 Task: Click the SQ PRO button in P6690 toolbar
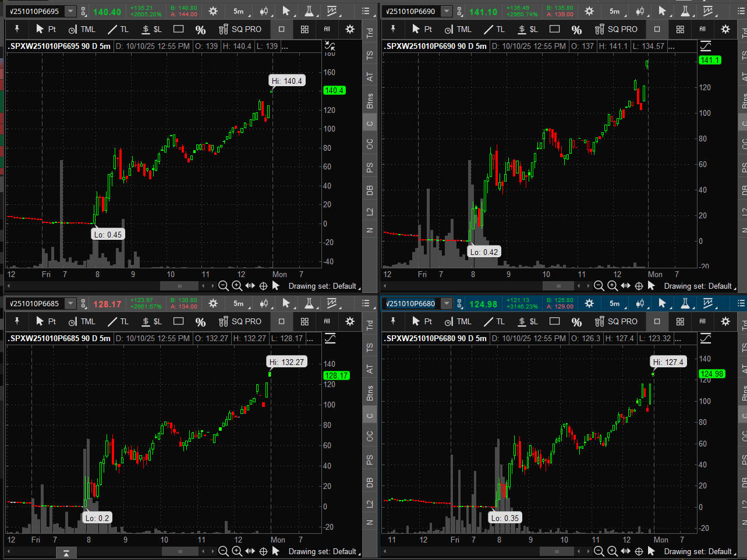pos(616,29)
